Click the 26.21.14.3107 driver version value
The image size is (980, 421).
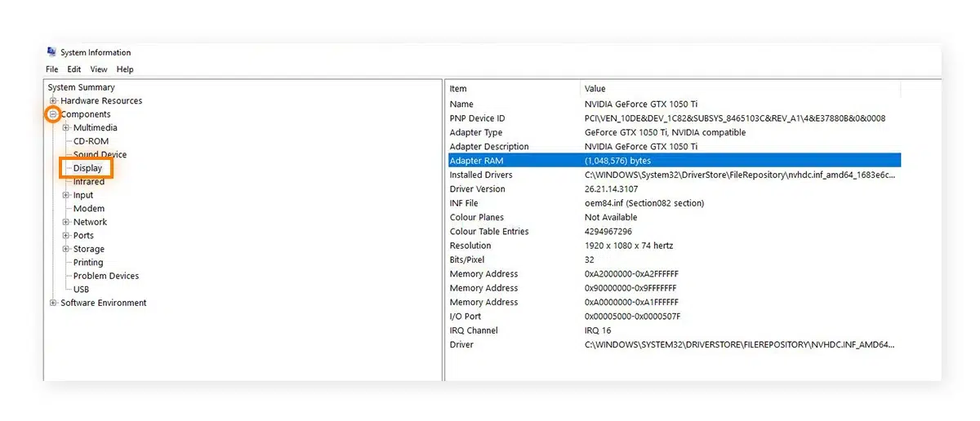[613, 189]
